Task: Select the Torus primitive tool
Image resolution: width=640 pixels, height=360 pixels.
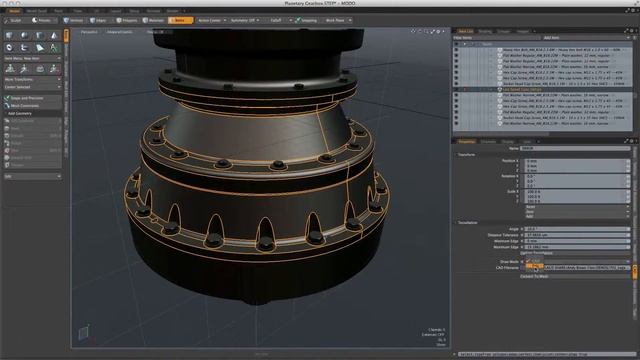Action: pos(9,48)
